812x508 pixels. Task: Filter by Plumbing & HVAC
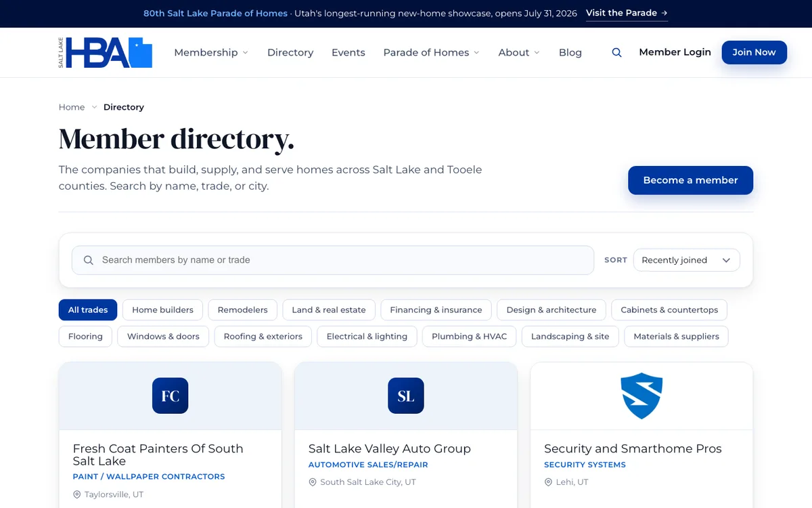click(x=469, y=336)
